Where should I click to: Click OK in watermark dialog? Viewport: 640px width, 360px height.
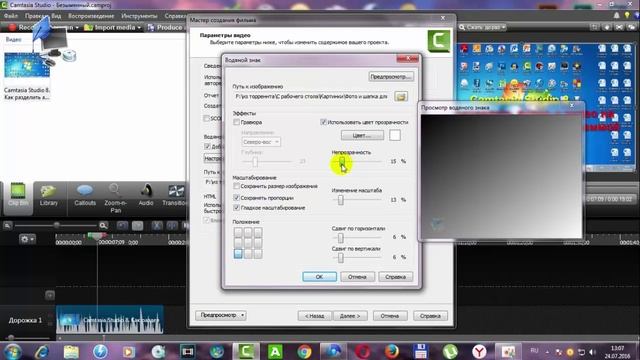pyautogui.click(x=320, y=277)
